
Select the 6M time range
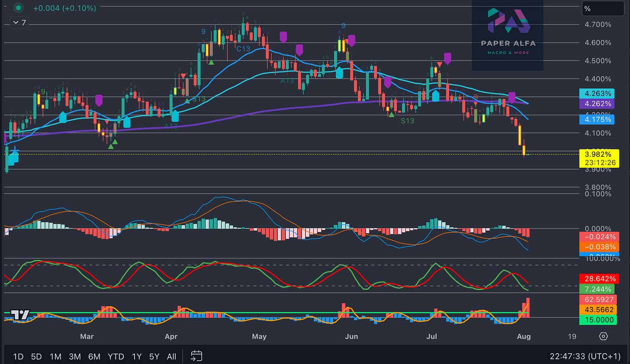94,357
